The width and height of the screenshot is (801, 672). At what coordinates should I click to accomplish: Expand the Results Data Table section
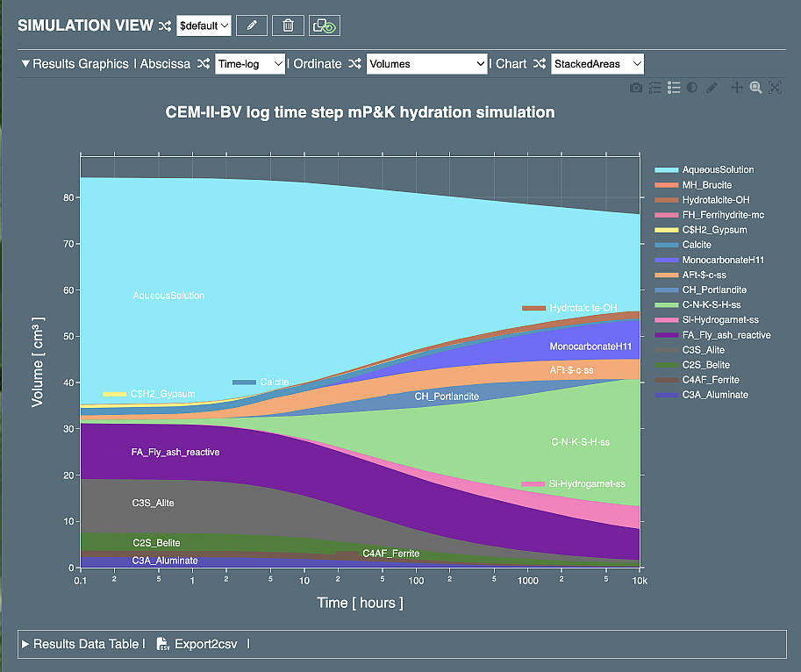pos(25,644)
